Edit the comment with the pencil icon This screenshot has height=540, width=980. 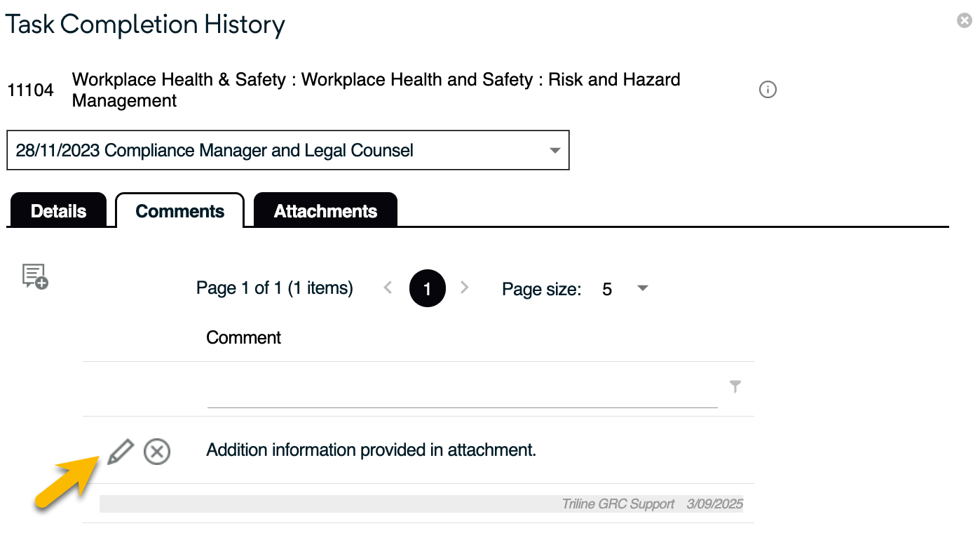(121, 451)
